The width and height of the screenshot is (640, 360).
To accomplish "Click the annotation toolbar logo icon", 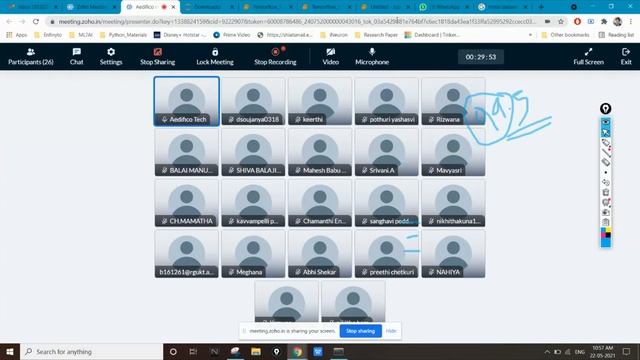I will (x=605, y=109).
